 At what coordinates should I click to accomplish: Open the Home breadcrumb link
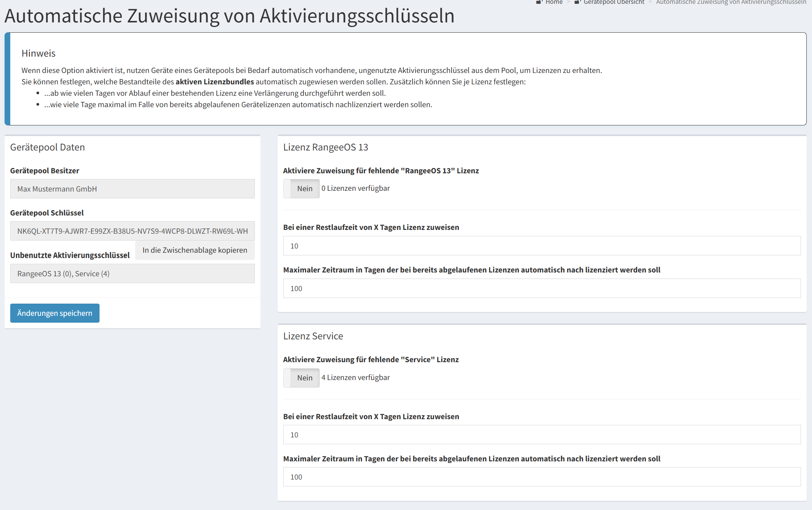pyautogui.click(x=554, y=2)
